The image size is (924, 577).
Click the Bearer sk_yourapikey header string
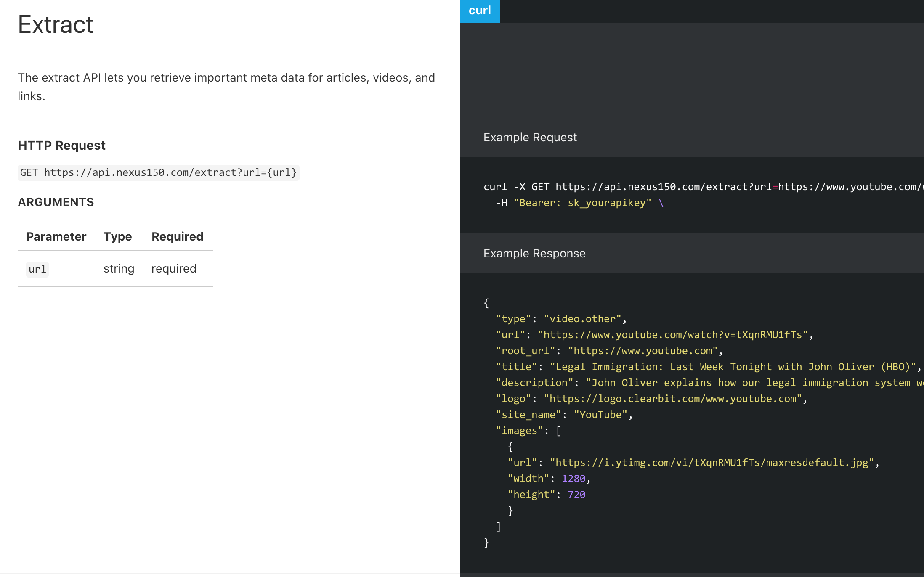[x=582, y=203]
